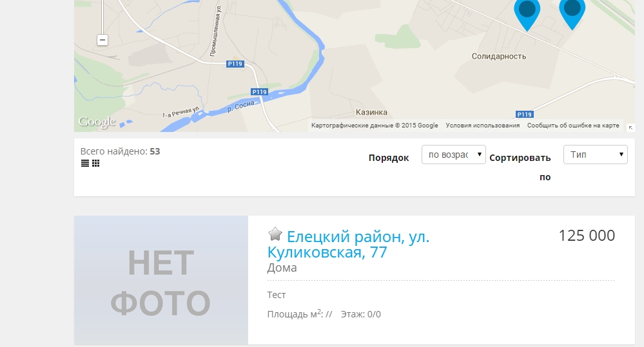The width and height of the screenshot is (644, 347).
Task: Open the Тип sort-by dropdown
Action: click(x=595, y=155)
